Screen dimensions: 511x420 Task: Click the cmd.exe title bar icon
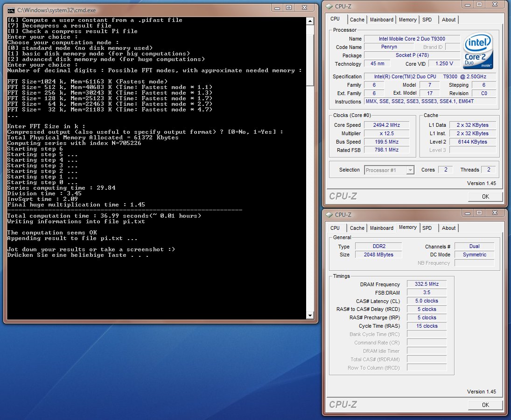(x=11, y=10)
